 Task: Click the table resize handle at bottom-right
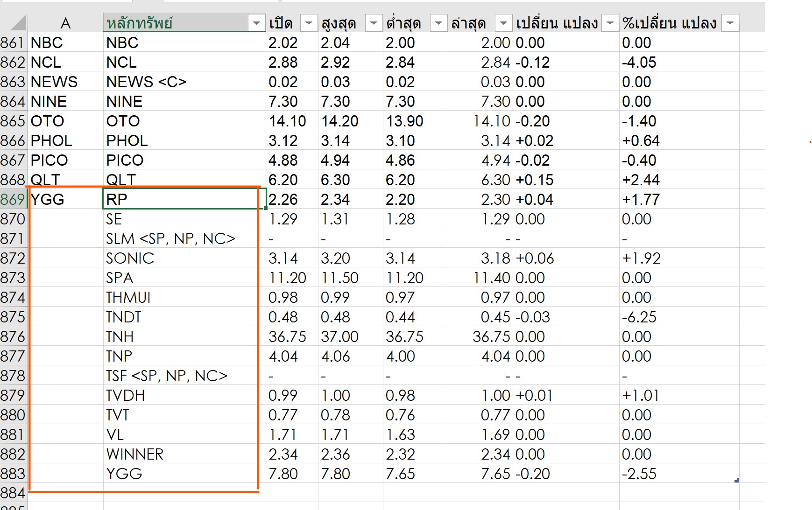point(736,480)
